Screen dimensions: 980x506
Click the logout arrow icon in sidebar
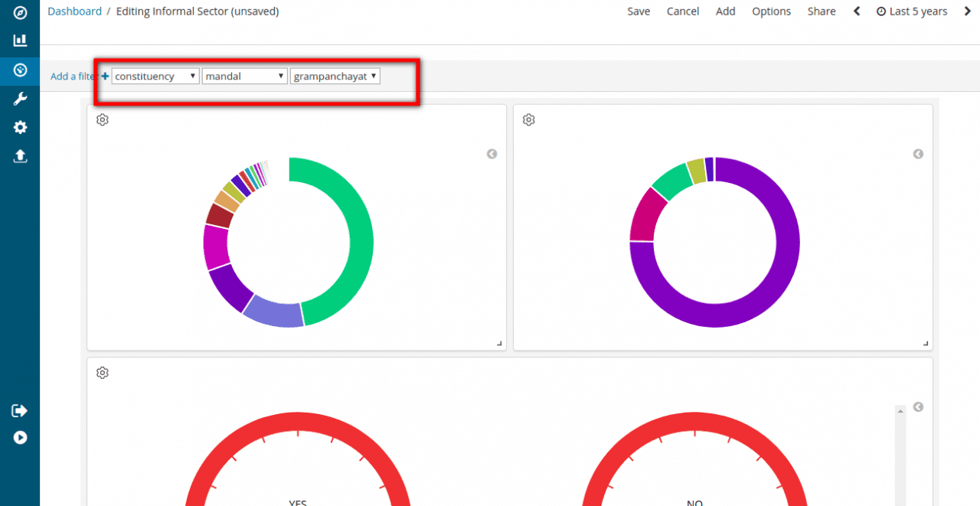point(20,410)
